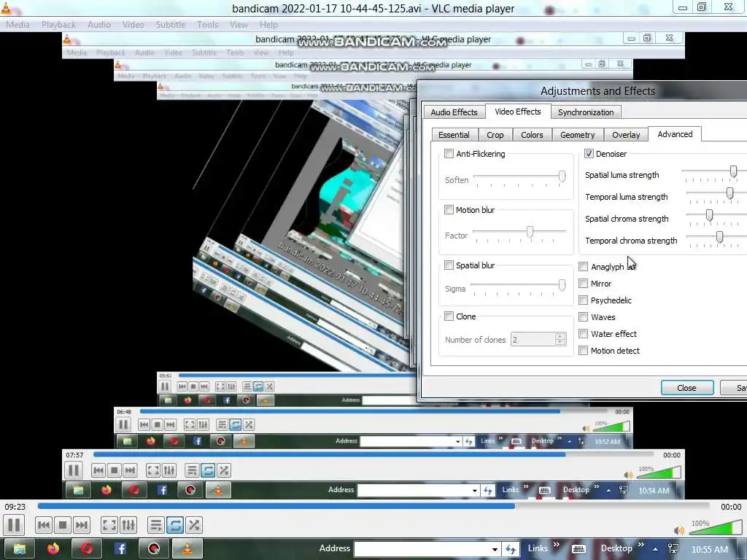Viewport: 747px width, 560px height.
Task: Pause playback in the 07:57 nested player
Action: click(74, 470)
